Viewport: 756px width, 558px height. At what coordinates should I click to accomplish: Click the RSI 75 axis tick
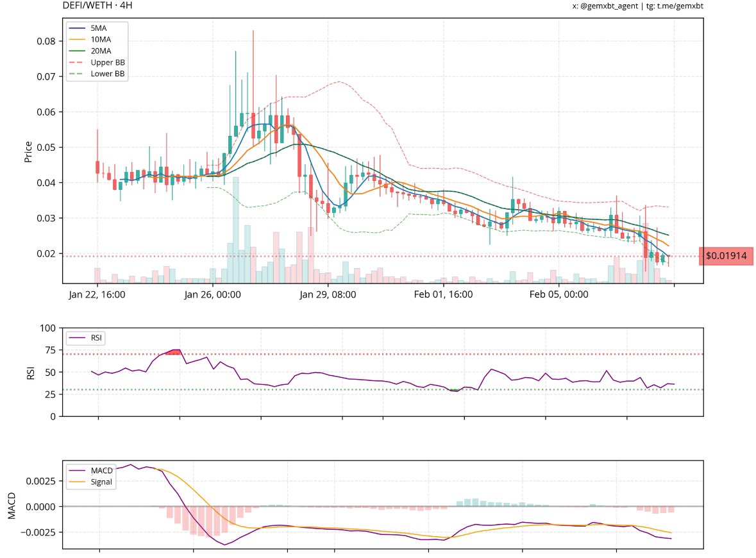(50, 351)
